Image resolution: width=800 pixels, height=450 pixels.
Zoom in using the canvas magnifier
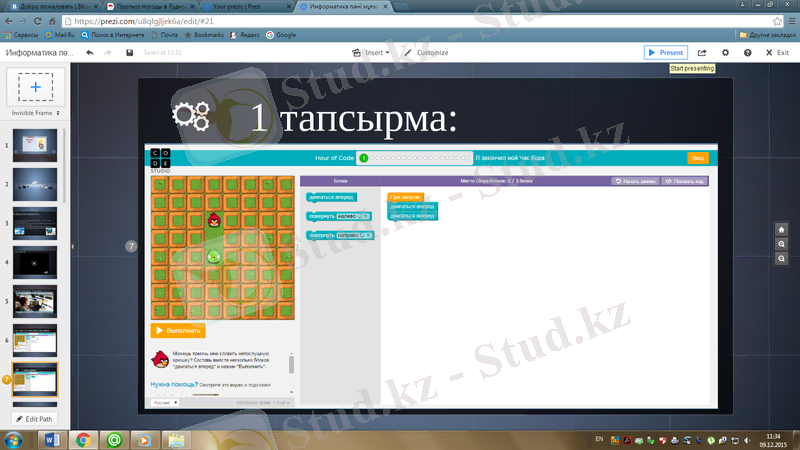[781, 244]
